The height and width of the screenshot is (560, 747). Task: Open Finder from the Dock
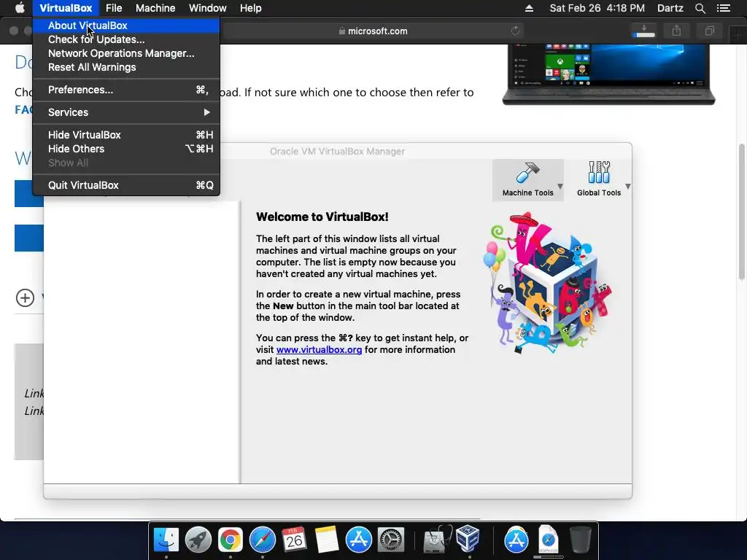click(x=166, y=540)
